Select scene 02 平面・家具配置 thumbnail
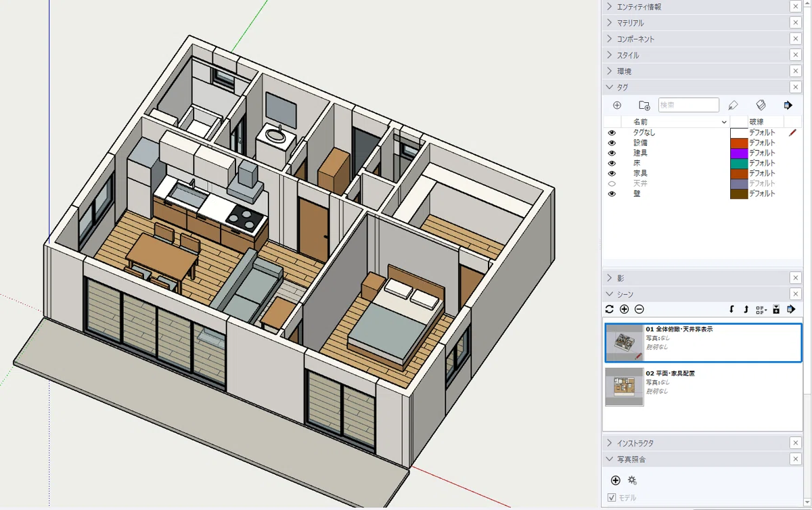 tap(624, 387)
